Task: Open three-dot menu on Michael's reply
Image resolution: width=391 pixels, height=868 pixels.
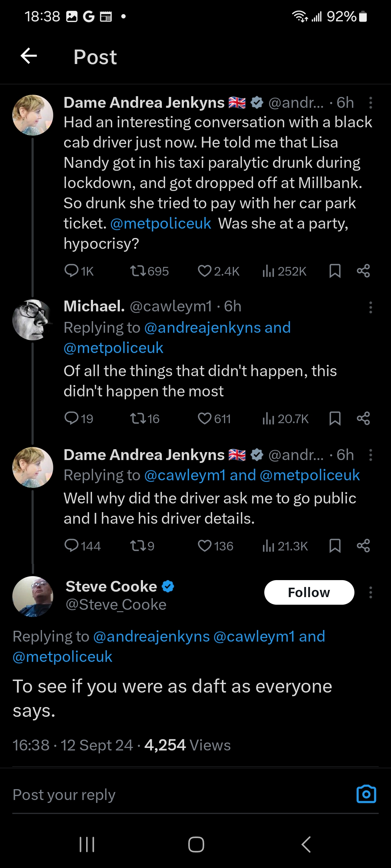Action: click(x=370, y=307)
